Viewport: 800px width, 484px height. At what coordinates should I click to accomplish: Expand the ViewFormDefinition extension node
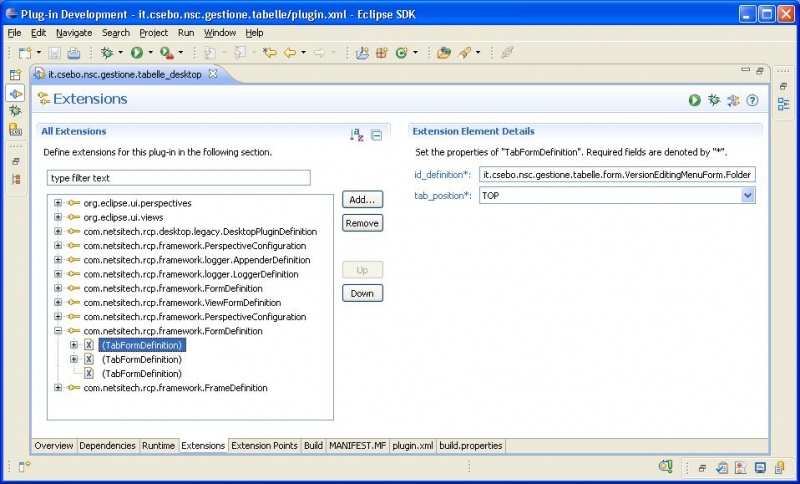58,302
